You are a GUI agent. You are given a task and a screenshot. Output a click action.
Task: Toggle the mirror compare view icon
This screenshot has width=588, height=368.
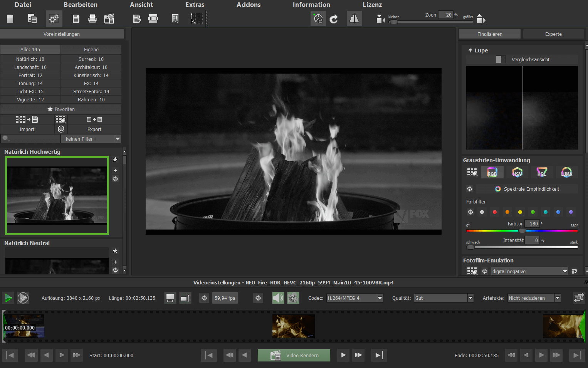pos(354,18)
